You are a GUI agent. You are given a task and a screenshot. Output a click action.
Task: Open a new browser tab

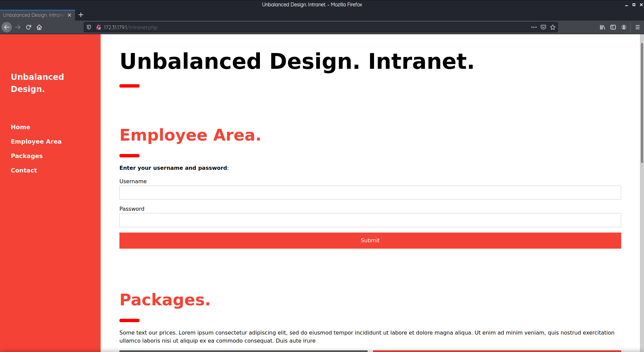81,15
